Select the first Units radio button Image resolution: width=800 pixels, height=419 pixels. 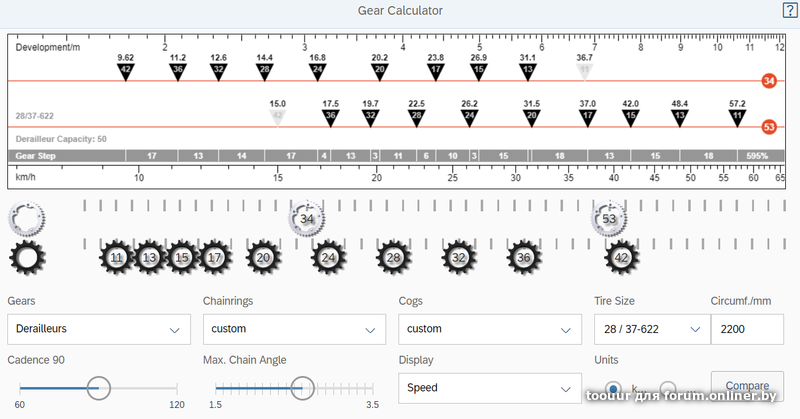click(613, 388)
